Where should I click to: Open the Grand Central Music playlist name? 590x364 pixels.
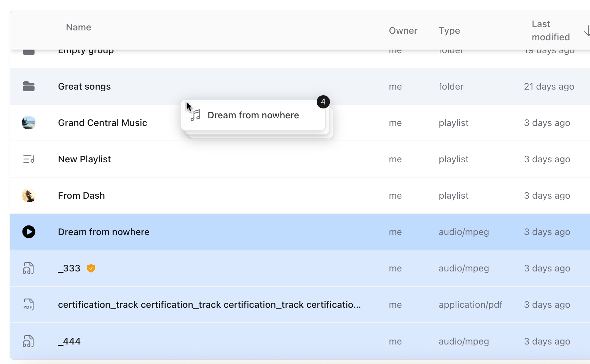click(x=102, y=123)
